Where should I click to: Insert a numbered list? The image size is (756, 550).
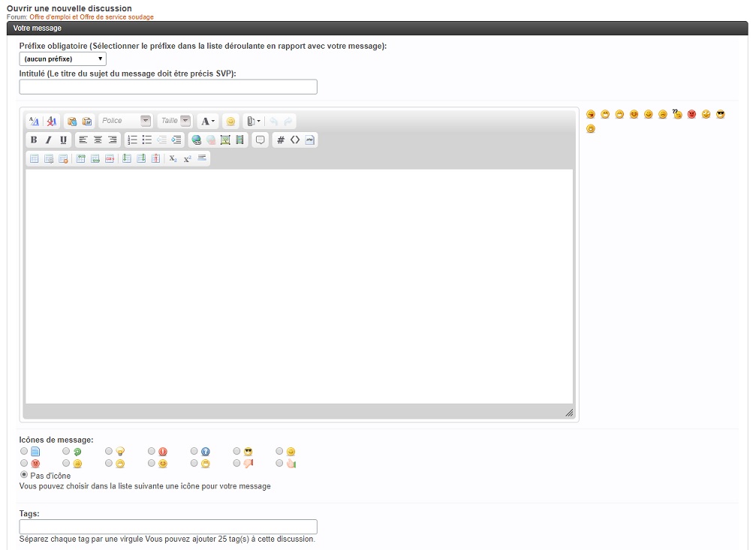point(132,140)
